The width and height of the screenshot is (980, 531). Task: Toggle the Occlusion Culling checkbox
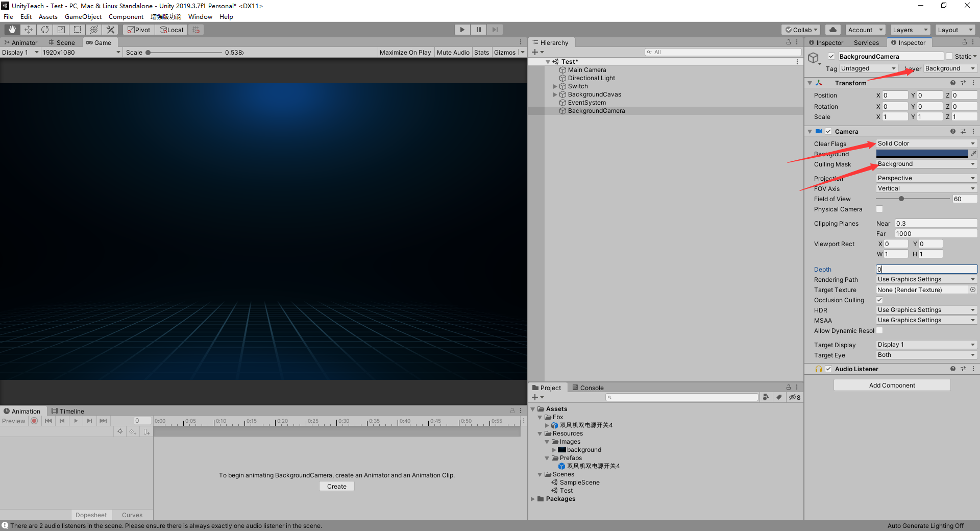point(879,300)
